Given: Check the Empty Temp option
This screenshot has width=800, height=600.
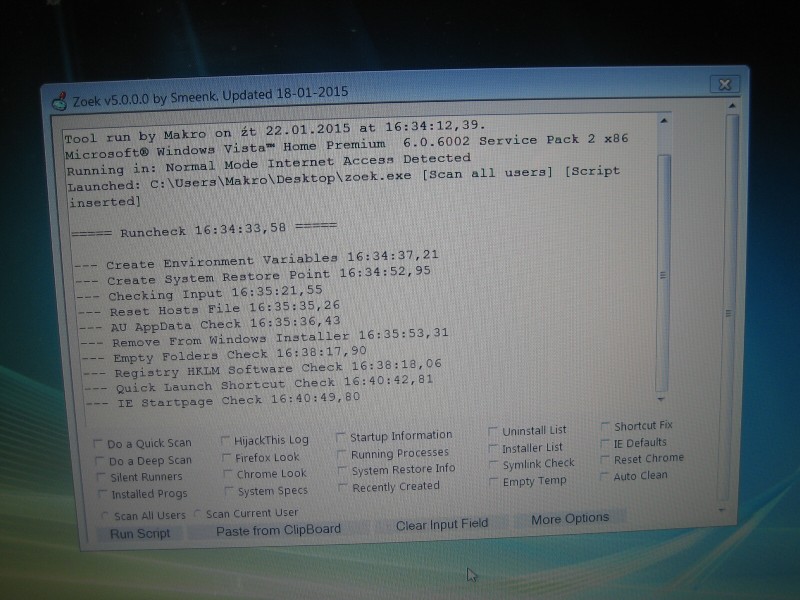Looking at the screenshot, I should pyautogui.click(x=493, y=481).
